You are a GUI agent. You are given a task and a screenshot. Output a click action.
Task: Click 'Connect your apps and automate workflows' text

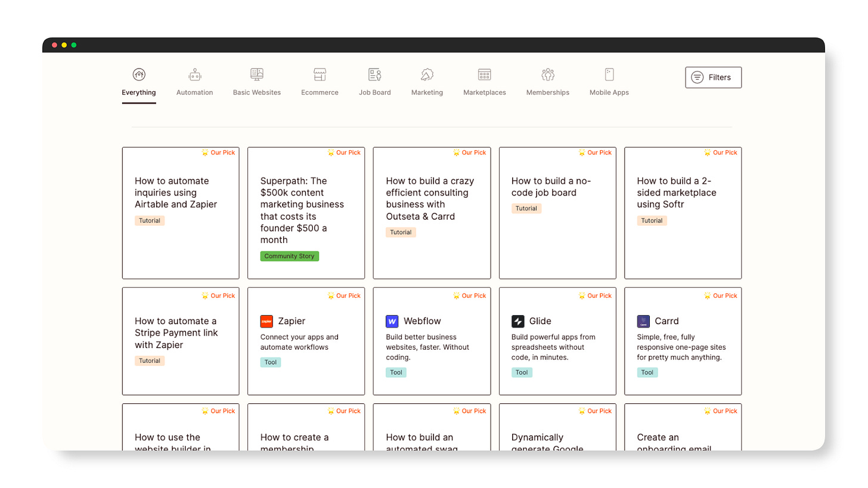[299, 342]
